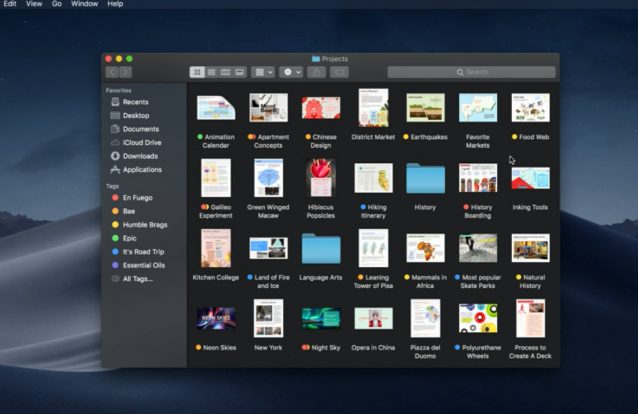This screenshot has width=638, height=414.
Task: Filter by the green Epic tag
Action: (130, 238)
